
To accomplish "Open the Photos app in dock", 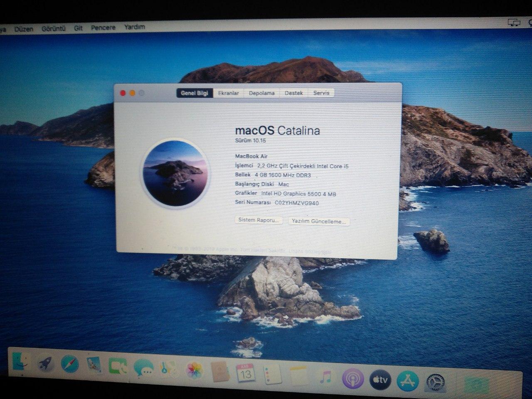I will [x=194, y=371].
